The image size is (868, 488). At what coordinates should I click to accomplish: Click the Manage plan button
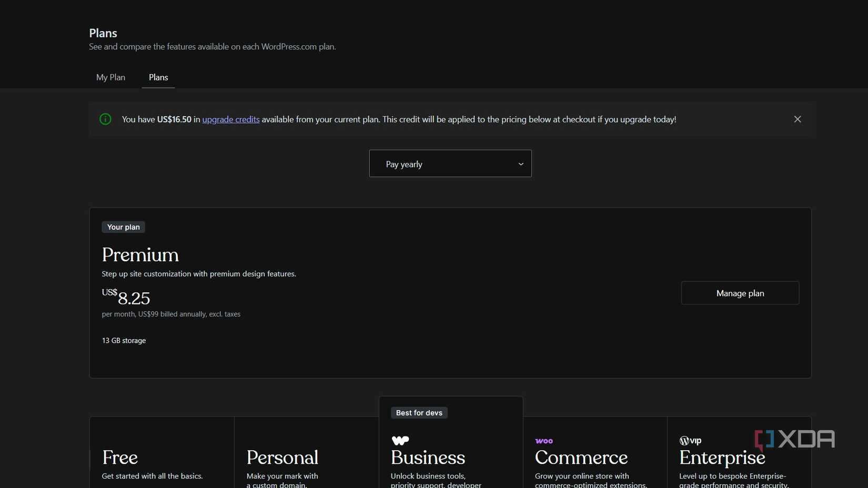pyautogui.click(x=740, y=293)
